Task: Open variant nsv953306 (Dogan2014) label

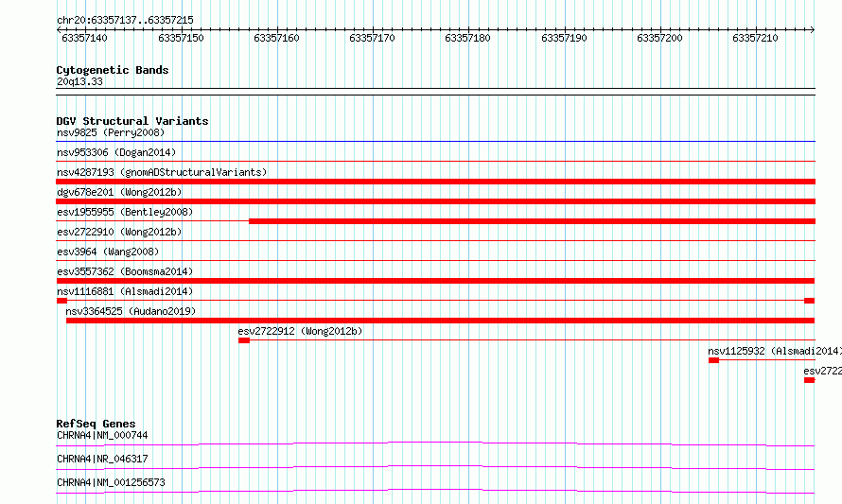Action: pos(116,152)
